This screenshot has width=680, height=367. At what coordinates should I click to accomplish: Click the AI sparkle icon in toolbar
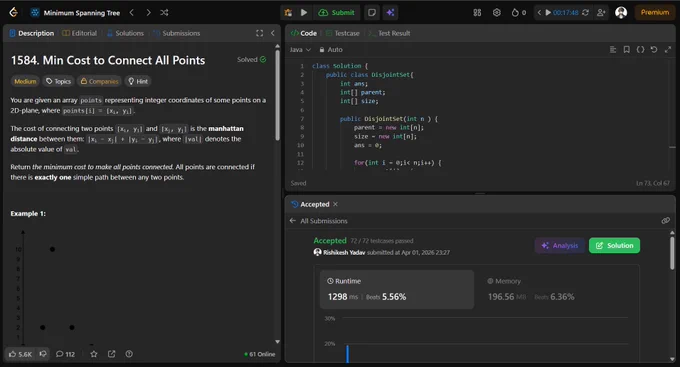[x=390, y=13]
